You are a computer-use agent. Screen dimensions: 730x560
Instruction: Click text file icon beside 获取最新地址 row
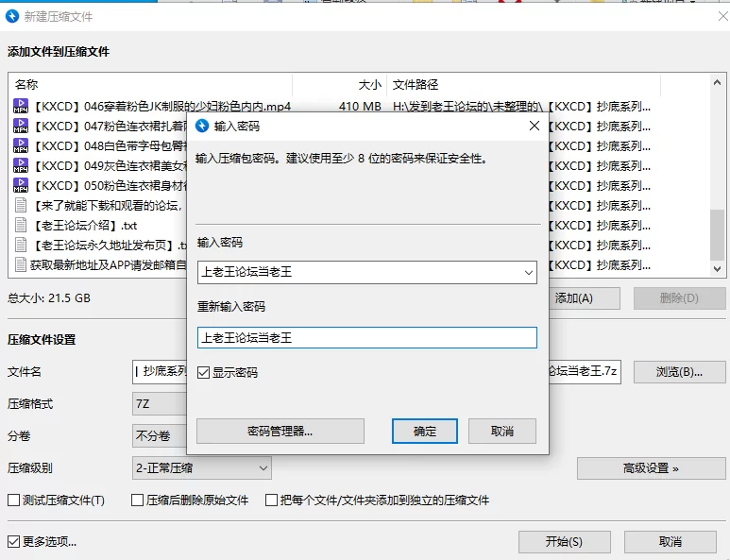coord(21,264)
